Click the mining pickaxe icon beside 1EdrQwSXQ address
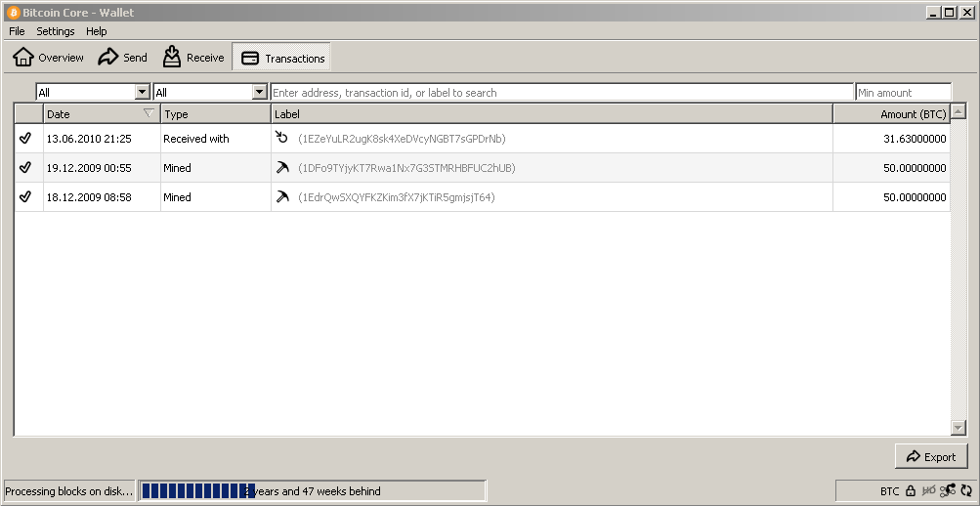The height and width of the screenshot is (506, 980). (x=282, y=196)
